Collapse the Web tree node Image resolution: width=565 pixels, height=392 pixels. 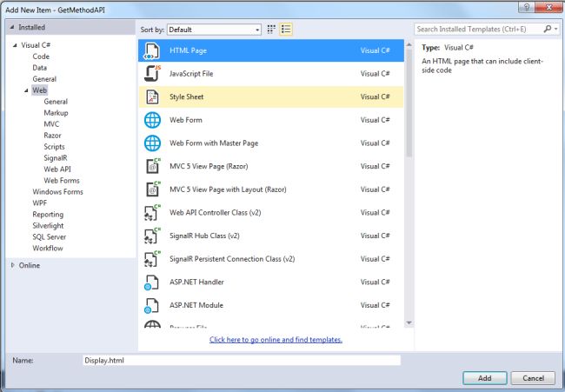26,90
